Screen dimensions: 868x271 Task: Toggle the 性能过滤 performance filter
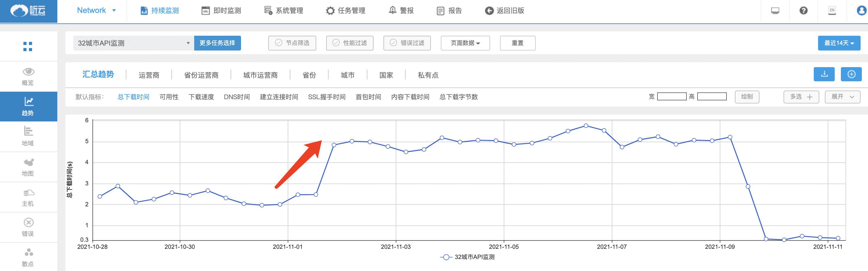(350, 43)
